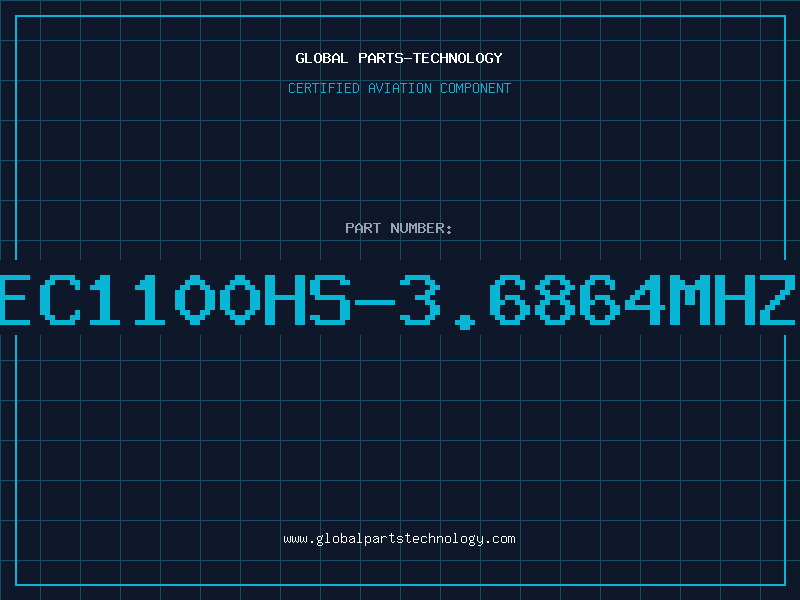Click the PART NUMBER: label
Viewport: 800px width, 600px height.
click(x=399, y=228)
